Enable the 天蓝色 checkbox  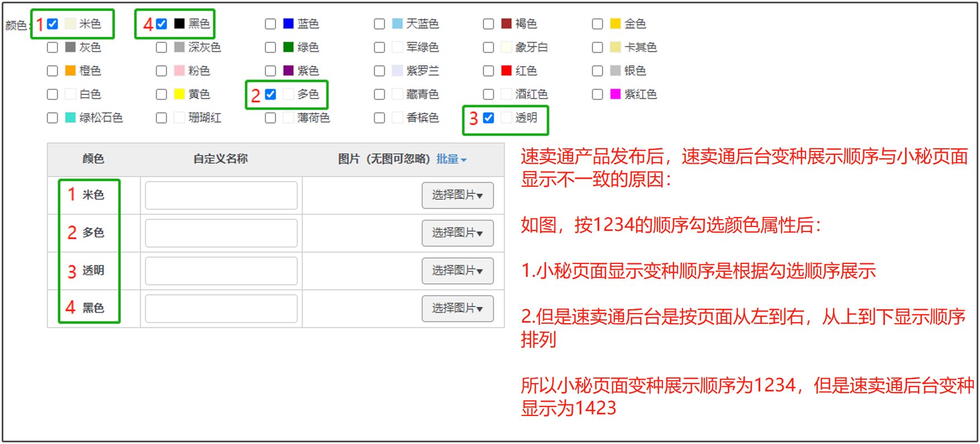point(380,23)
